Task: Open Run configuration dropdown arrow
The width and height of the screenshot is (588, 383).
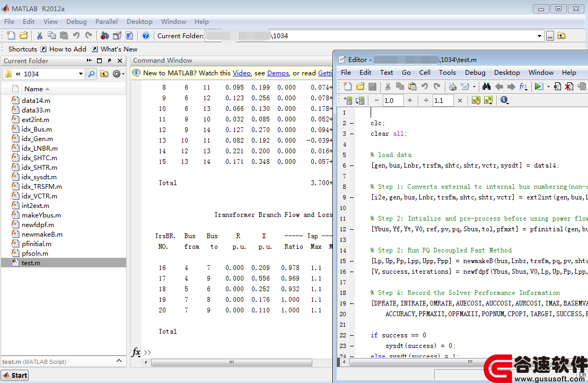Action: coord(548,86)
